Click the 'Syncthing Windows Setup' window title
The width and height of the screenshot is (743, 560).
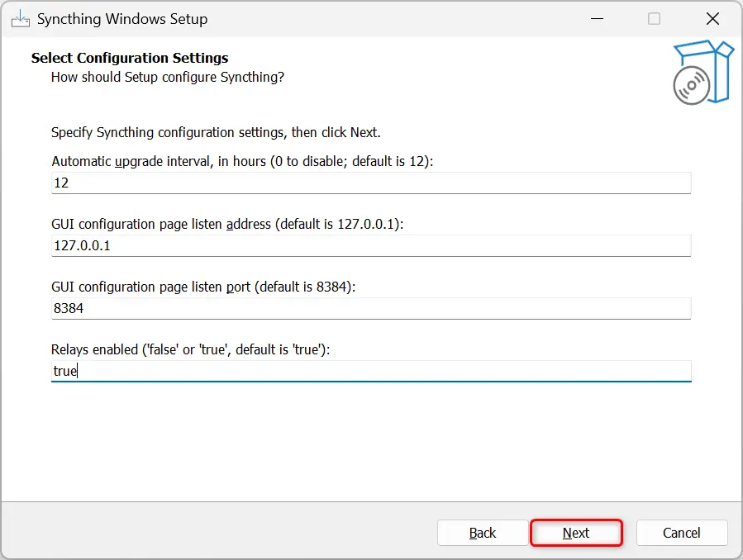tap(122, 19)
